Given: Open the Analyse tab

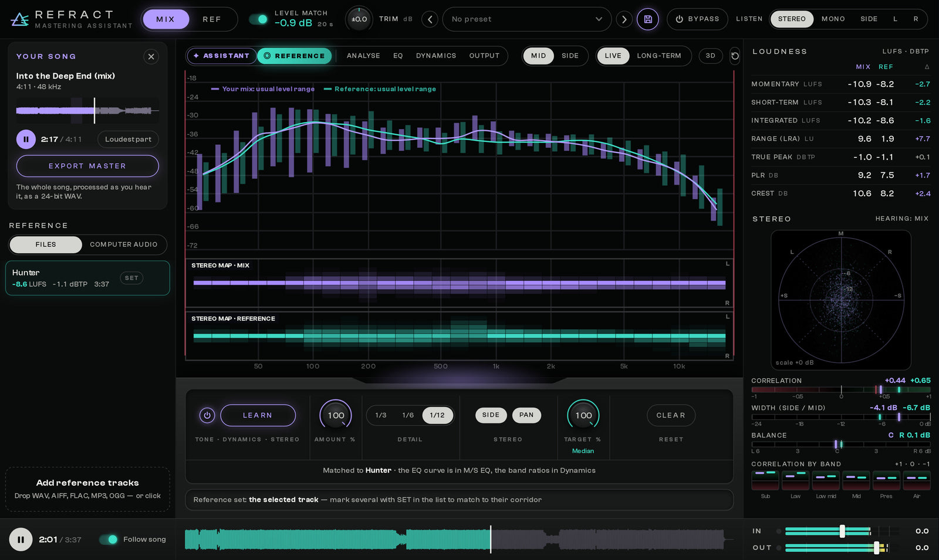Looking at the screenshot, I should pos(363,56).
